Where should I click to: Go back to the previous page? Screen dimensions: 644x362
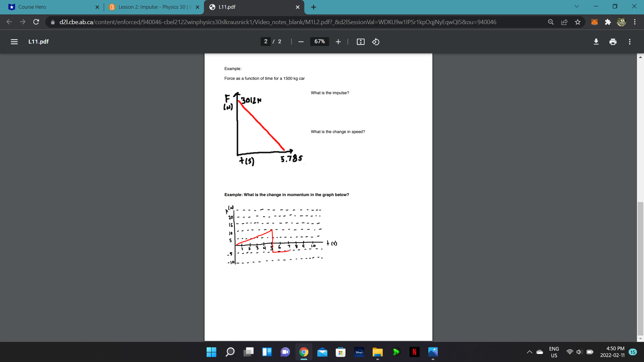pyautogui.click(x=9, y=22)
